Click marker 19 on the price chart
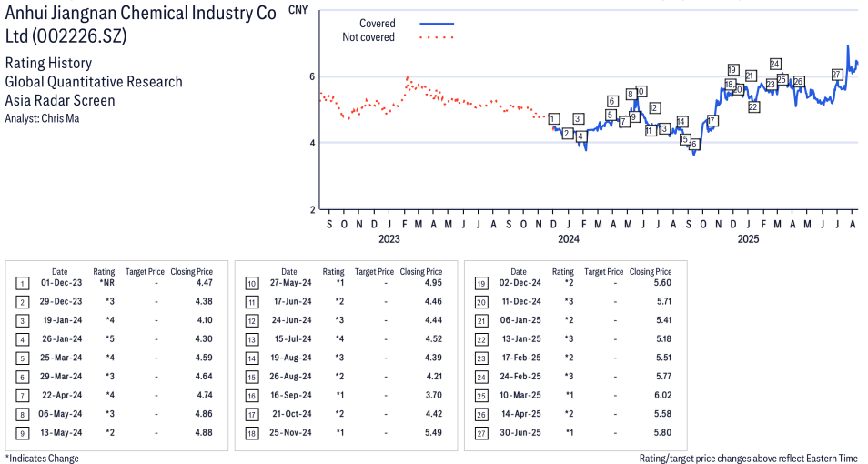This screenshot has width=868, height=464. (x=733, y=70)
